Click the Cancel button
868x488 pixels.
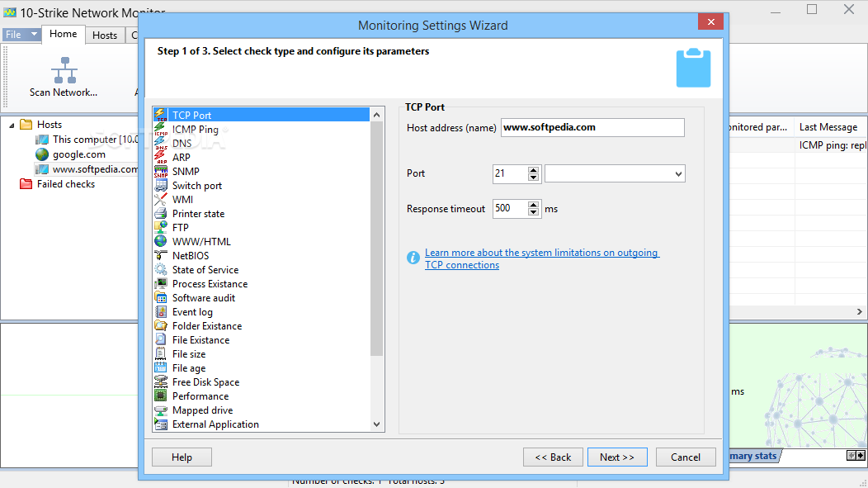(686, 457)
